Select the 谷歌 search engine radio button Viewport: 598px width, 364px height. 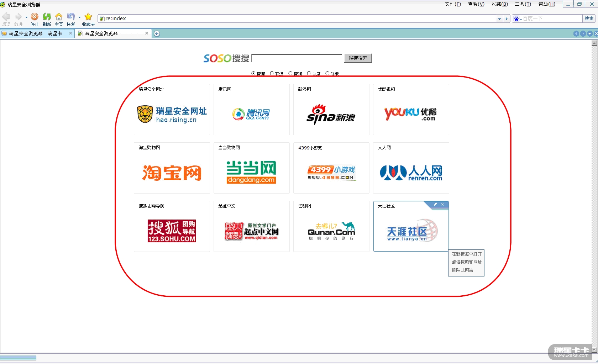tap(327, 73)
